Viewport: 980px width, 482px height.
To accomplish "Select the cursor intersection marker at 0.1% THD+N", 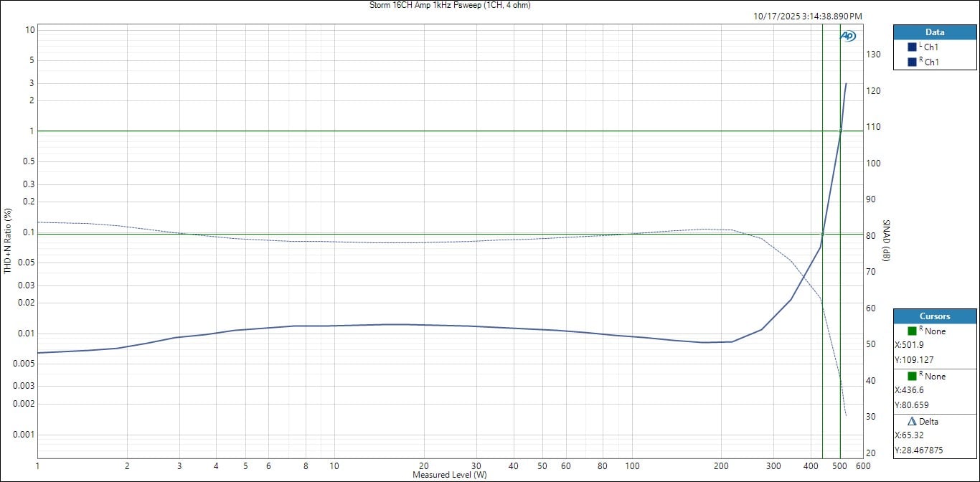I will [822, 234].
